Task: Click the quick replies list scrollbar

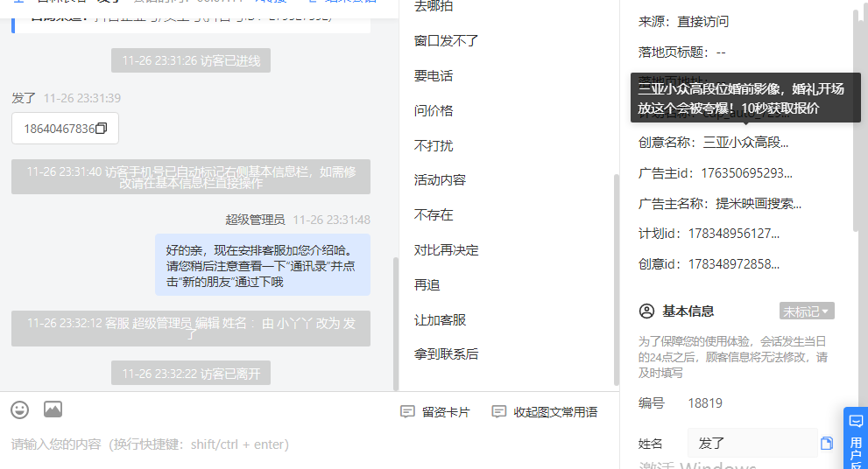Action: 616,279
